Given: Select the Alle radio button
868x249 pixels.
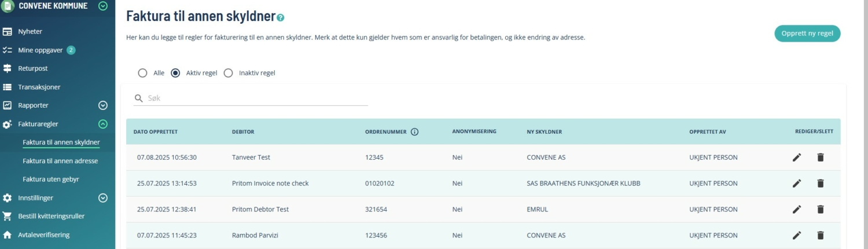Looking at the screenshot, I should coord(142,73).
